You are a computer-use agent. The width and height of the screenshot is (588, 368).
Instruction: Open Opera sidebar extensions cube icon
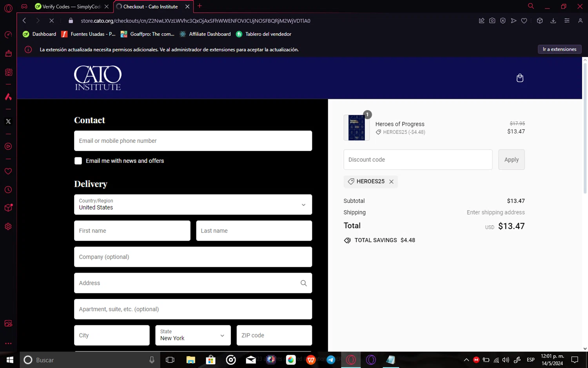click(8, 208)
